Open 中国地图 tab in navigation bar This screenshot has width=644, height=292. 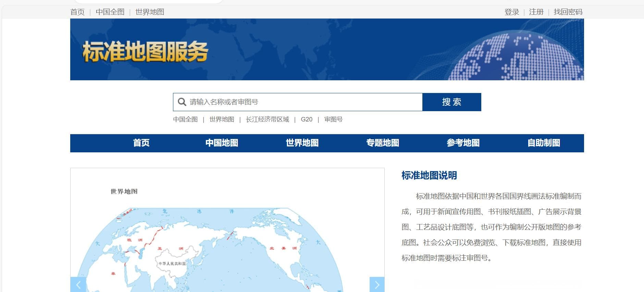point(222,143)
